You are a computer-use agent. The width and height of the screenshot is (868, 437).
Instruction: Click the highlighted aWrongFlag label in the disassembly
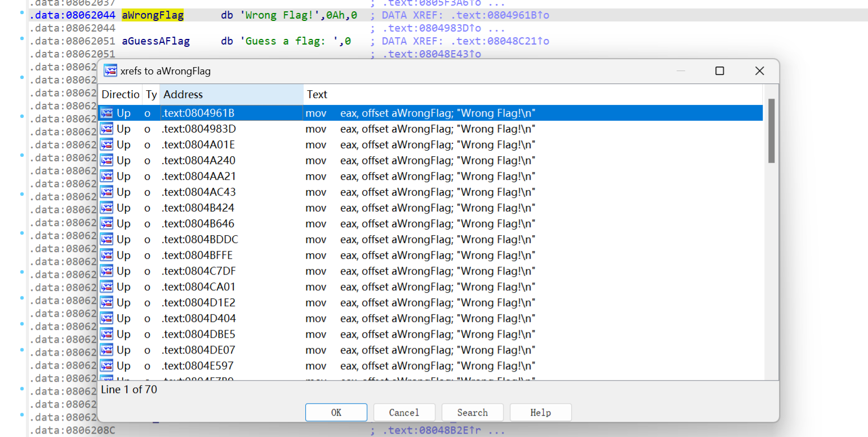[153, 16]
